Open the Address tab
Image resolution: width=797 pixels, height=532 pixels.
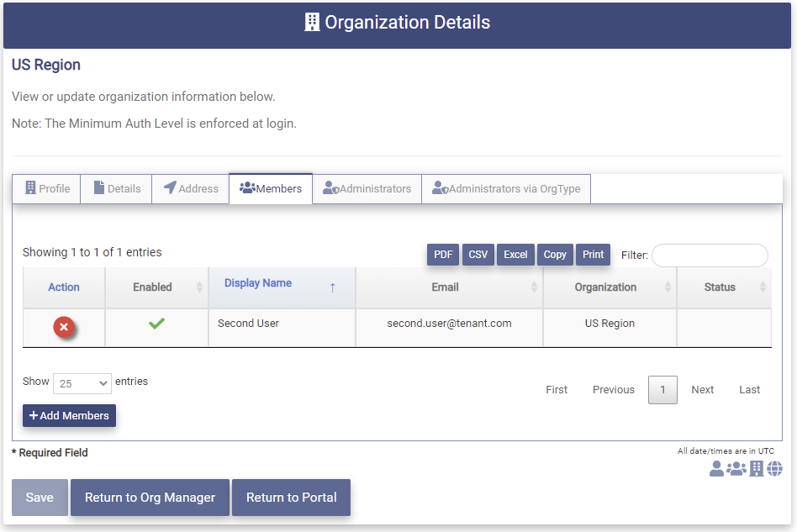click(191, 188)
